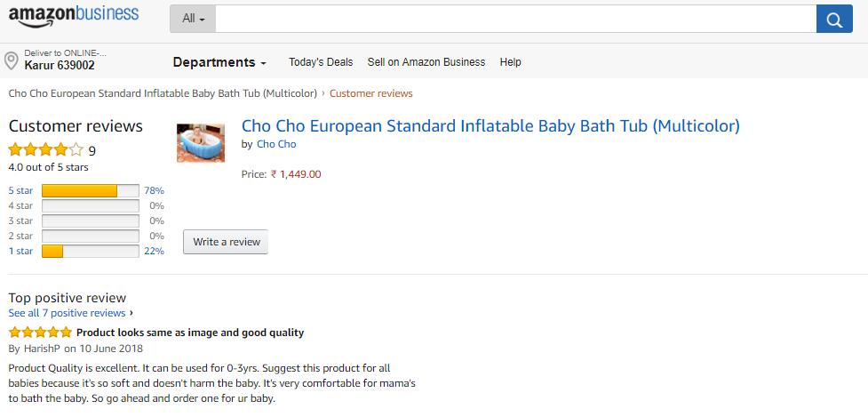This screenshot has width=868, height=417.
Task: Open Today's Deals
Action: [x=321, y=62]
